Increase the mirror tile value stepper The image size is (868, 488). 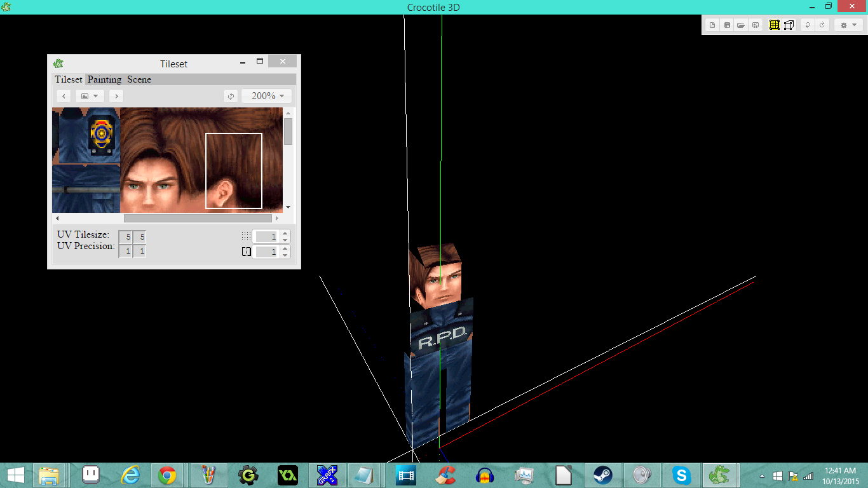[285, 248]
